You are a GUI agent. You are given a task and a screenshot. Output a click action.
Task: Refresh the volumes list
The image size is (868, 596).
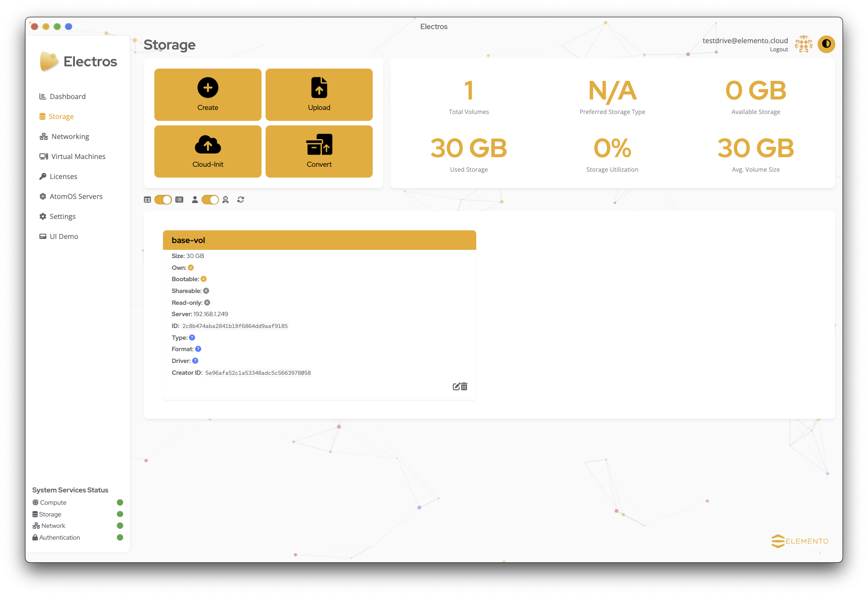(241, 199)
